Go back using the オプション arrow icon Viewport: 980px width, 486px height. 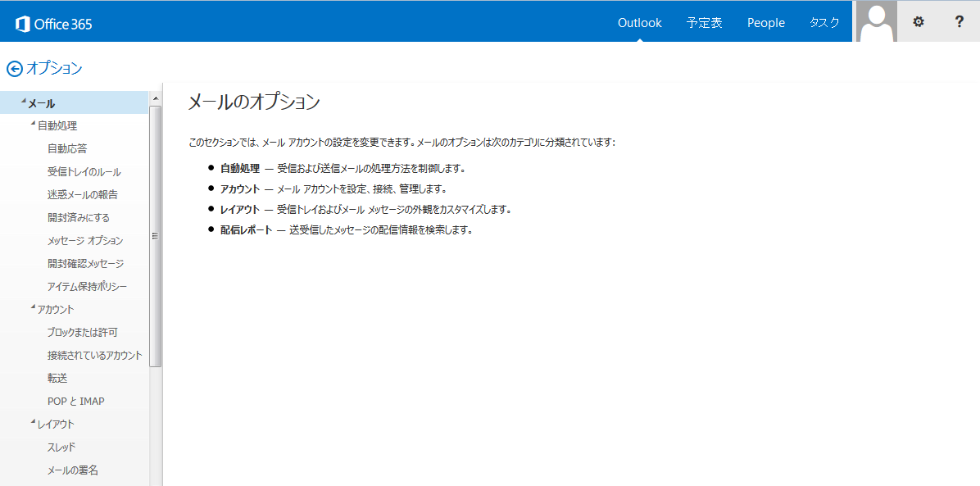coord(15,69)
